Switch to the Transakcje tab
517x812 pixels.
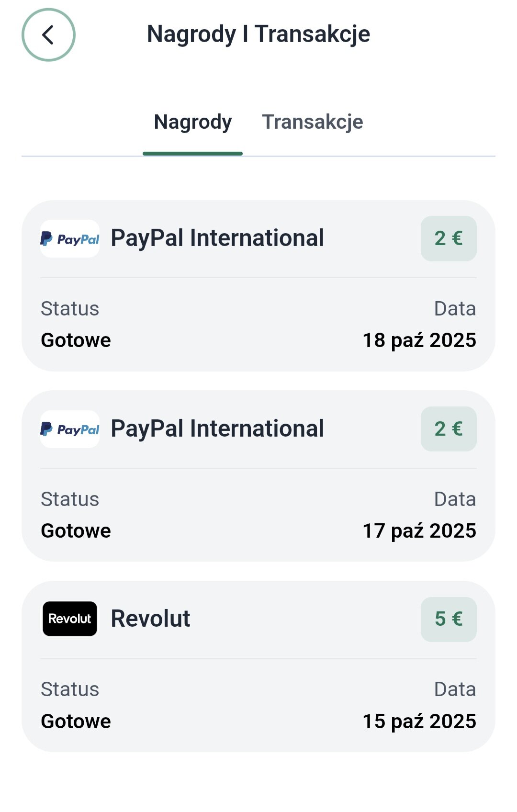pyautogui.click(x=312, y=122)
